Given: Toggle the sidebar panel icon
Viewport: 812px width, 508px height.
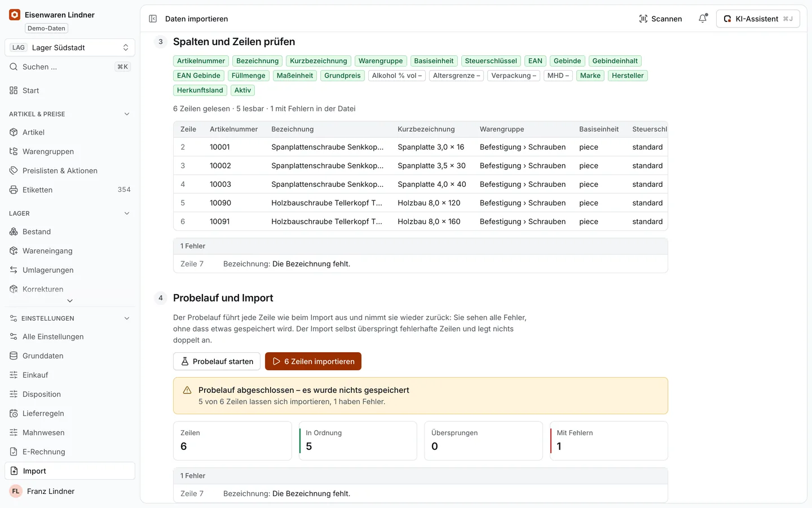Looking at the screenshot, I should click(153, 19).
